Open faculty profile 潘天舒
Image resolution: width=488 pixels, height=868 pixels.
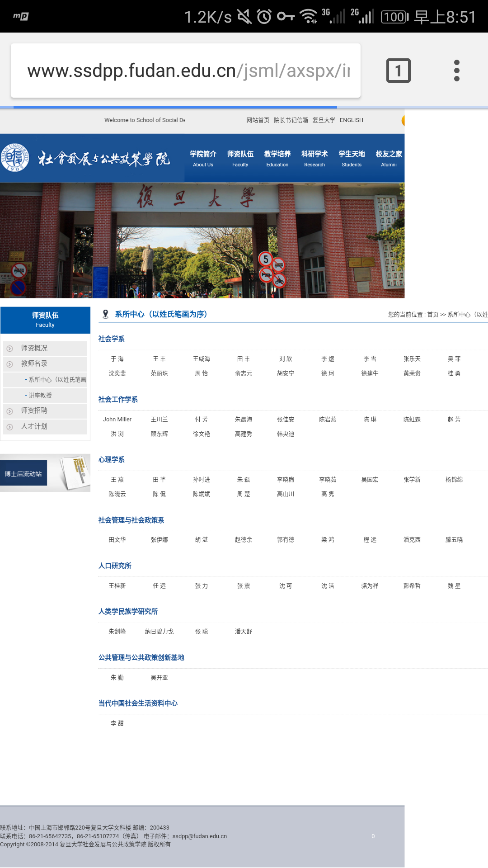(244, 632)
